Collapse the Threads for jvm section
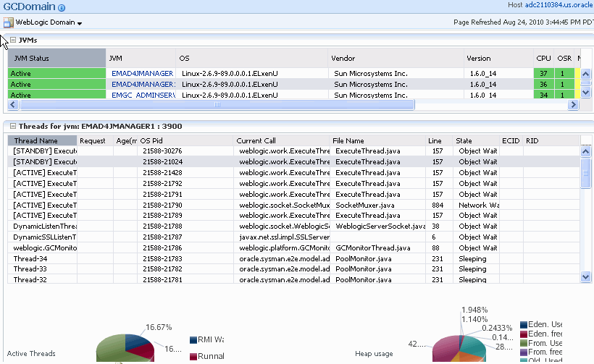The image size is (594, 364). pyautogui.click(x=13, y=126)
